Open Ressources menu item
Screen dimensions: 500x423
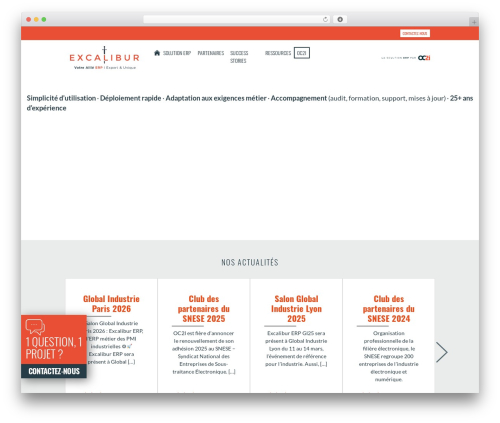(x=278, y=53)
